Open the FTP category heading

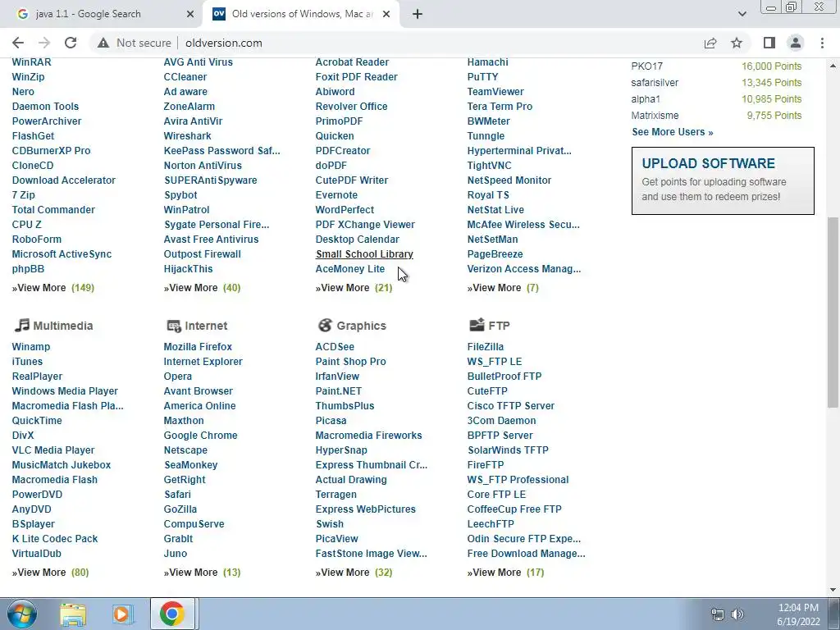[x=499, y=326]
